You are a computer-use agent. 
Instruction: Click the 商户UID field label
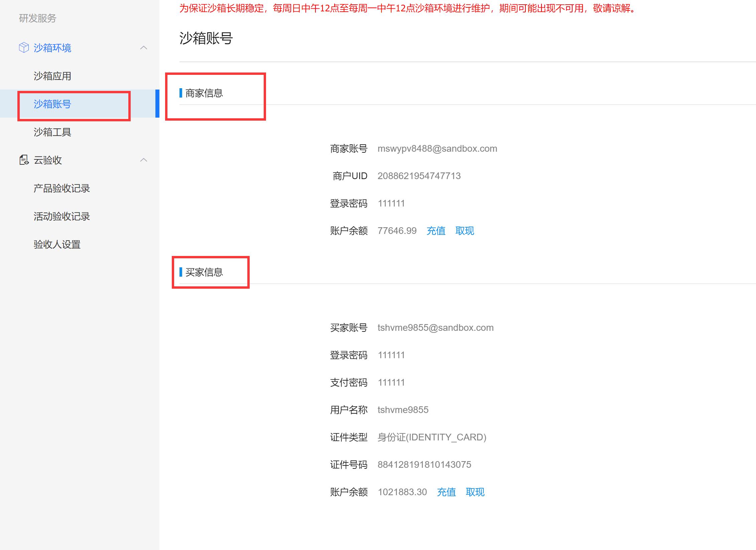coord(350,176)
